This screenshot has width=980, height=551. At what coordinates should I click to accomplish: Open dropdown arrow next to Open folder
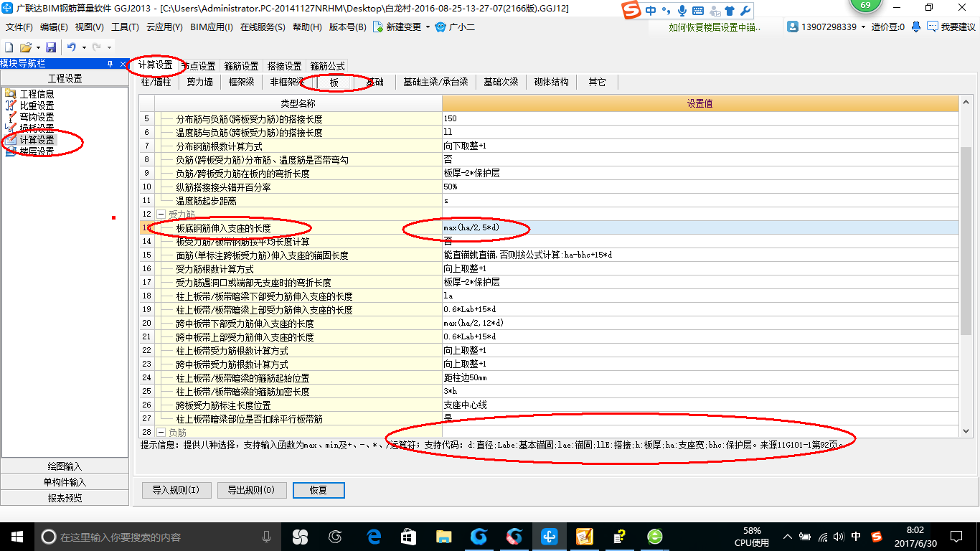click(37, 47)
